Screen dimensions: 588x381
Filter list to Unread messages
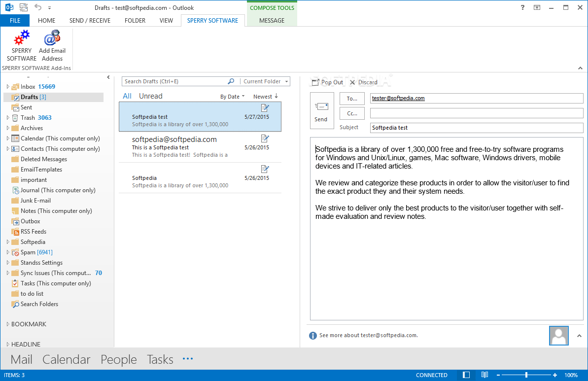pos(151,96)
